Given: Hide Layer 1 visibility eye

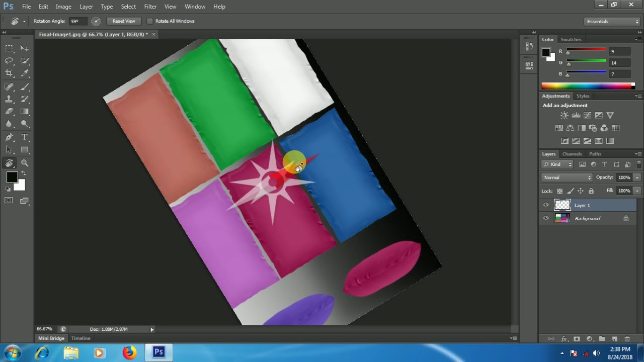Looking at the screenshot, I should tap(546, 205).
